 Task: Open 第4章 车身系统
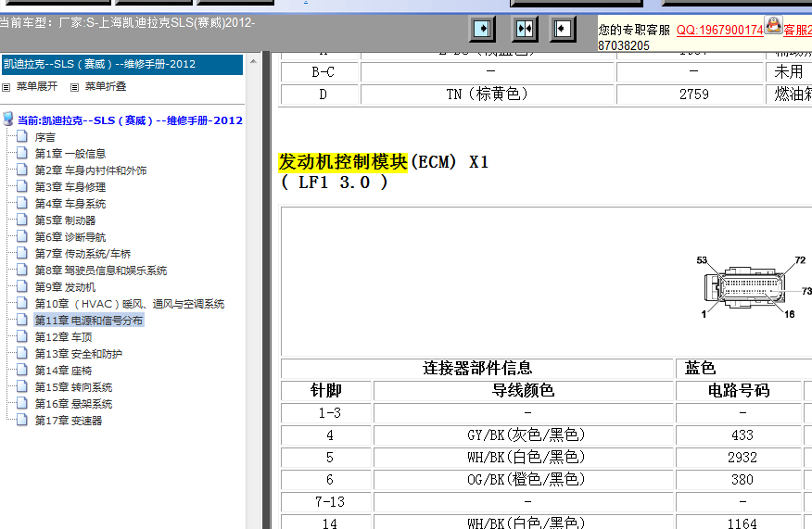tap(70, 204)
